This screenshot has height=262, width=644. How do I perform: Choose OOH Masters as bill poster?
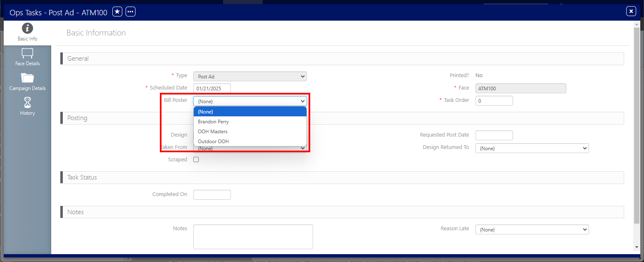[250, 131]
